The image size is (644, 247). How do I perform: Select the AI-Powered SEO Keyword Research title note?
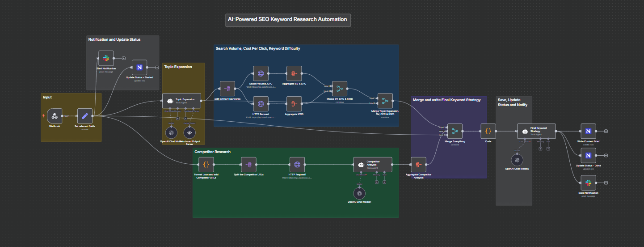point(288,20)
